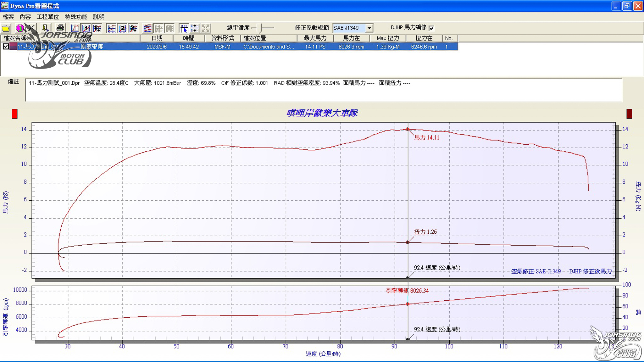Click the 最大馬力 column header
The image size is (644, 362).
[x=315, y=38]
